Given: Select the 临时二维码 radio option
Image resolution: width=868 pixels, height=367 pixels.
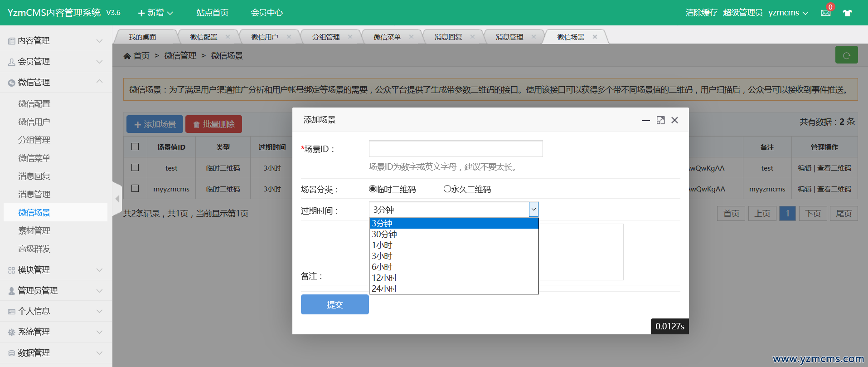Looking at the screenshot, I should tap(373, 189).
